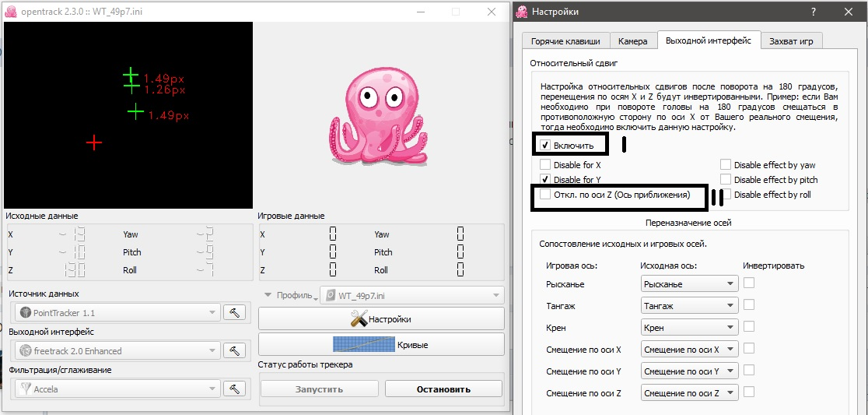Click the octopus icon in the Настройки title bar
Image resolution: width=868 pixels, height=415 pixels.
click(x=521, y=11)
